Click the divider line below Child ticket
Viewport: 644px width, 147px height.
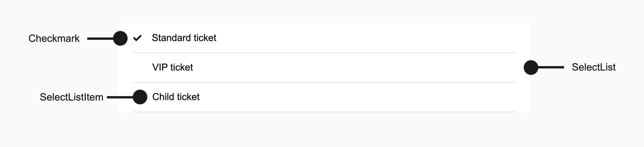click(x=324, y=112)
